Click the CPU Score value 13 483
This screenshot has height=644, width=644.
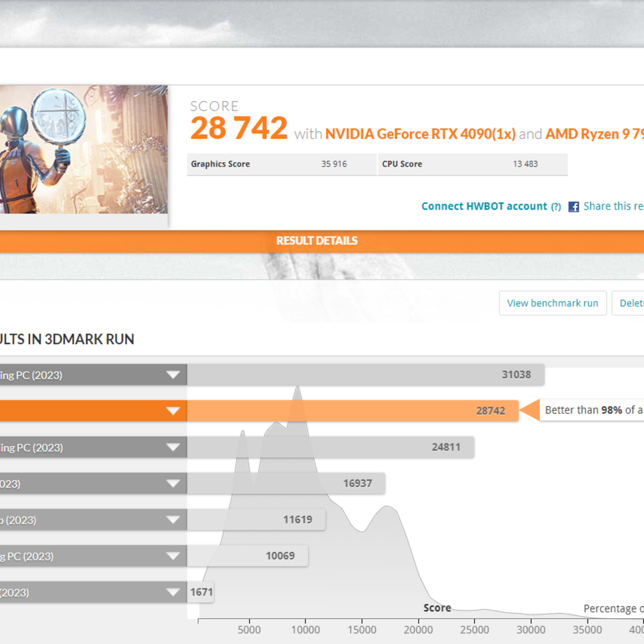pos(525,164)
